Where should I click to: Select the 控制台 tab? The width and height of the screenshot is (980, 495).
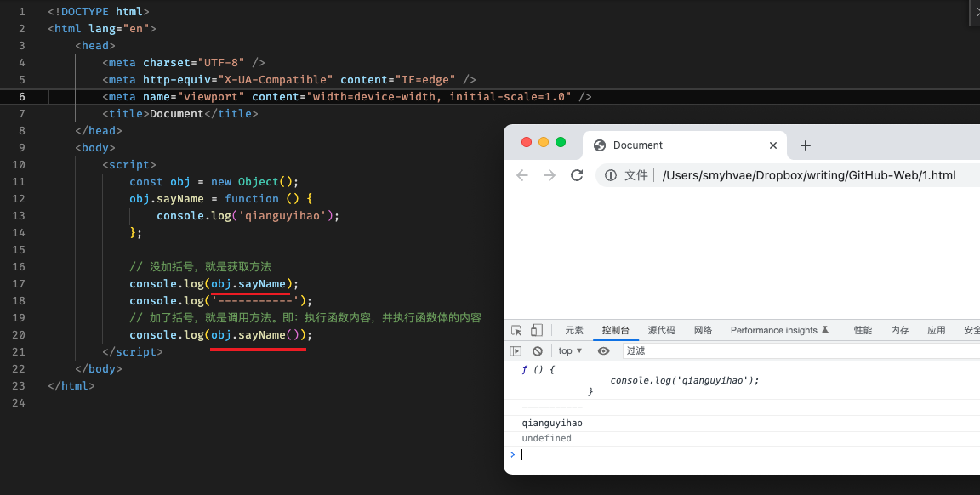point(616,330)
